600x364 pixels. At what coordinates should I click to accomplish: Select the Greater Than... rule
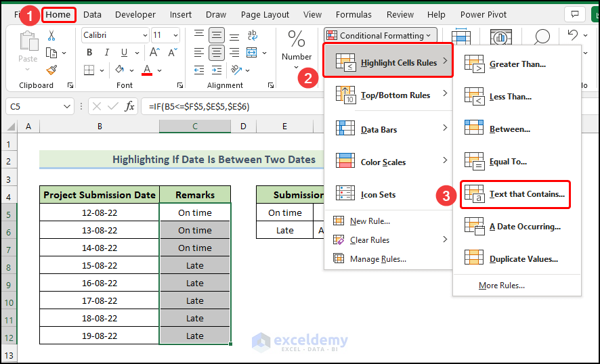tap(517, 64)
